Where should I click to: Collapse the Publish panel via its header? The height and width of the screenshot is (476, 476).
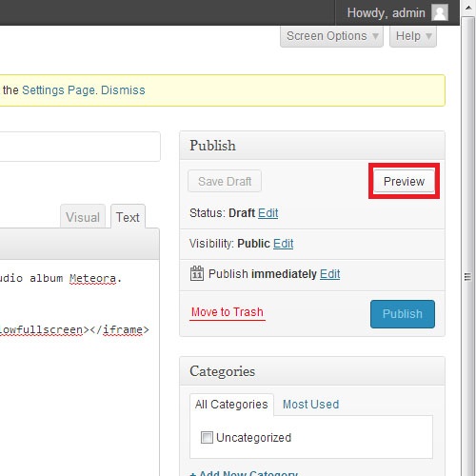pyautogui.click(x=312, y=146)
